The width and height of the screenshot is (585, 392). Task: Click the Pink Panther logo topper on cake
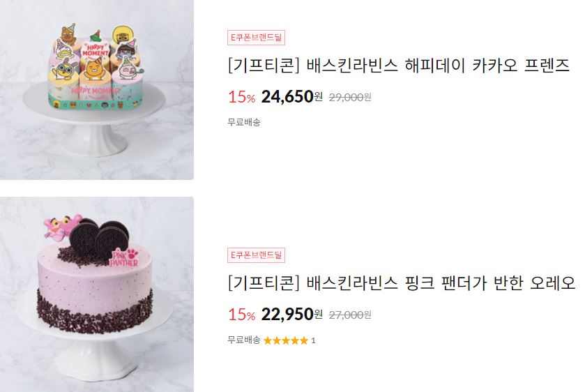point(125,257)
